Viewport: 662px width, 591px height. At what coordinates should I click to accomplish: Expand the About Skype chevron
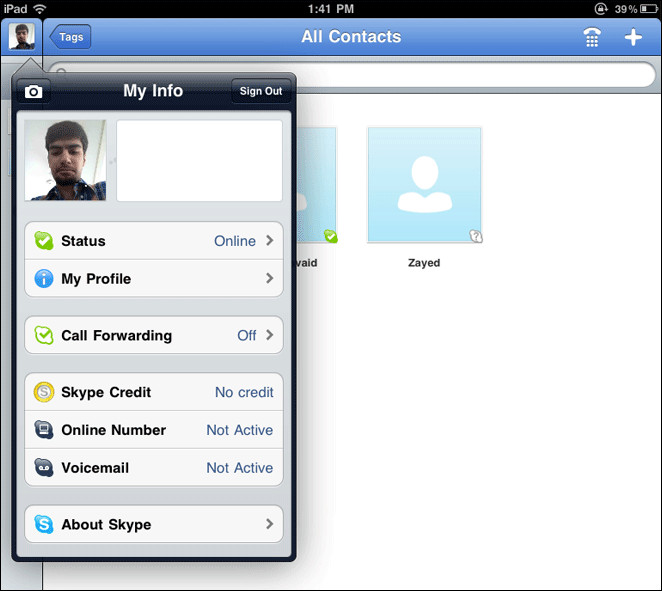click(269, 524)
